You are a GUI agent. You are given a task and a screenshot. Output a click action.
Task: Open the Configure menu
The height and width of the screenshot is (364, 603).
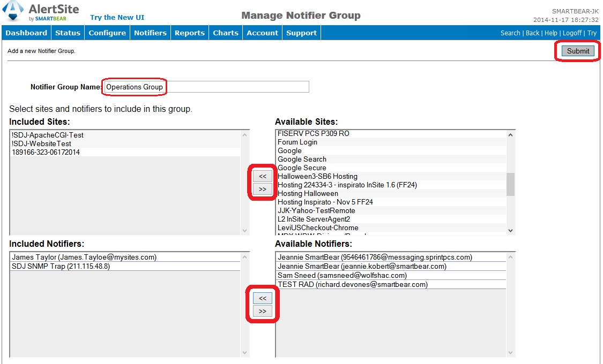(107, 32)
